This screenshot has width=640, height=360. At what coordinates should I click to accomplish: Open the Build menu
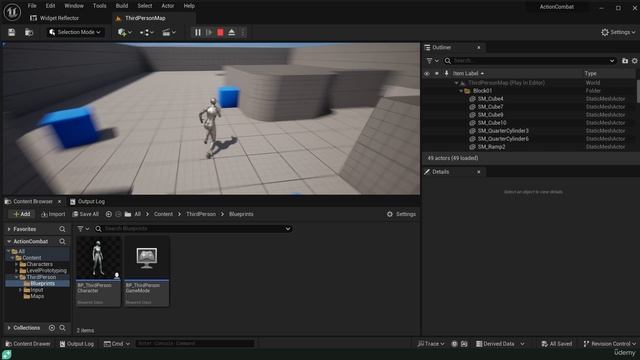(x=122, y=6)
